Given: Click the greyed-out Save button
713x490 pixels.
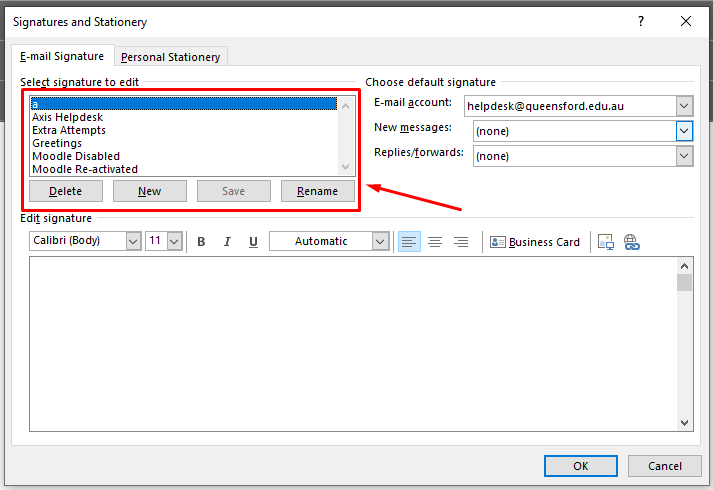Looking at the screenshot, I should (233, 191).
